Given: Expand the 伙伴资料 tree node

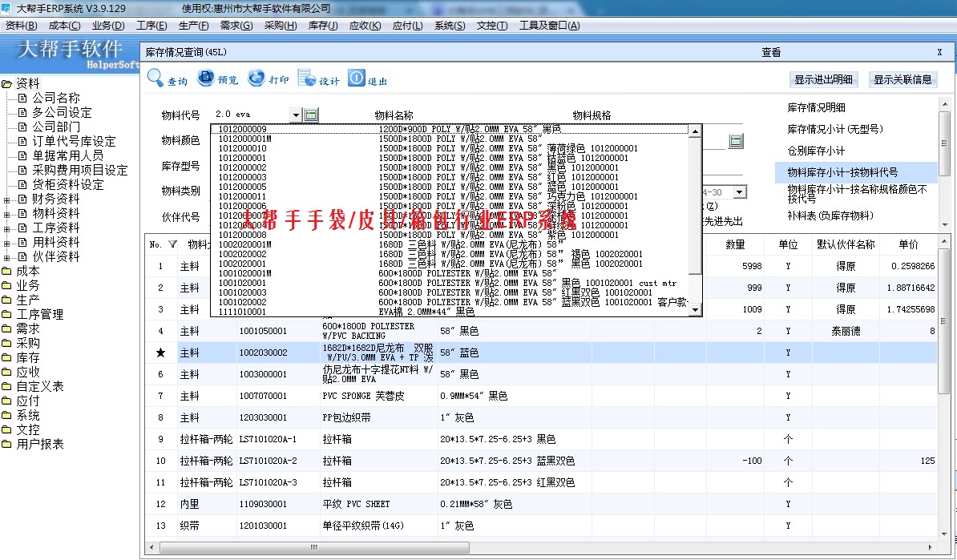Looking at the screenshot, I should point(6,257).
